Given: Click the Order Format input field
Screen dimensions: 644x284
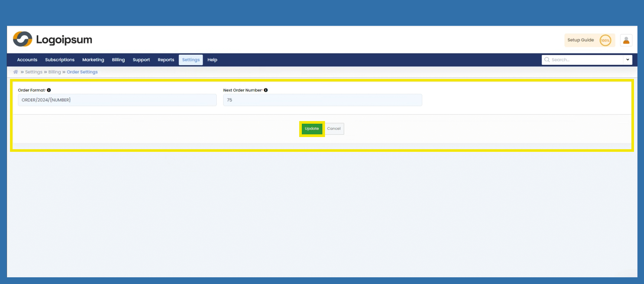Looking at the screenshot, I should (117, 100).
